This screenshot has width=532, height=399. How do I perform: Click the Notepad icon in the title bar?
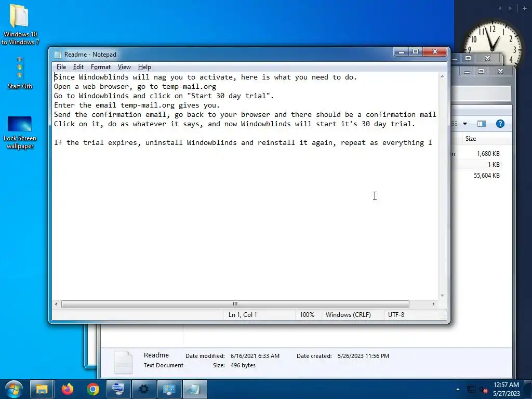point(58,54)
